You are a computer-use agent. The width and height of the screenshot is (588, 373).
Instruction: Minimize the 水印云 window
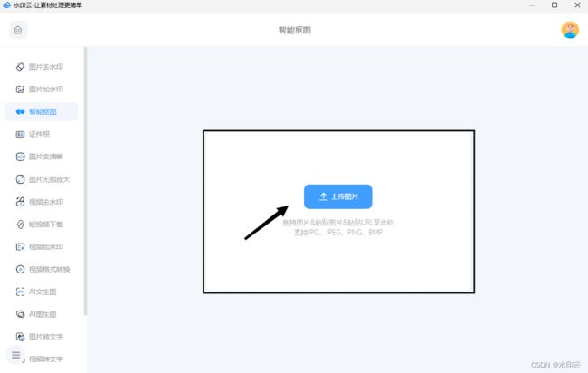point(532,5)
